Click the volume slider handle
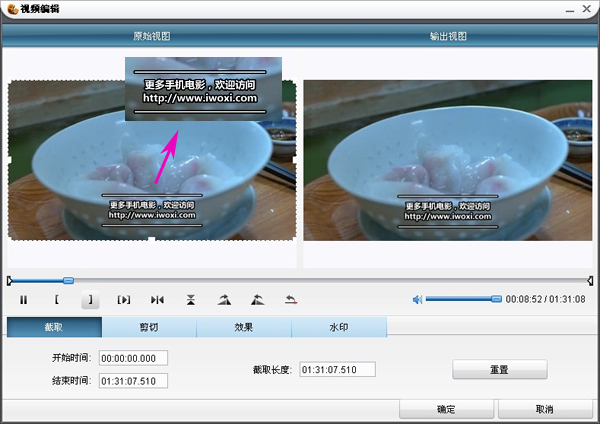The image size is (600, 424). pyautogui.click(x=496, y=299)
